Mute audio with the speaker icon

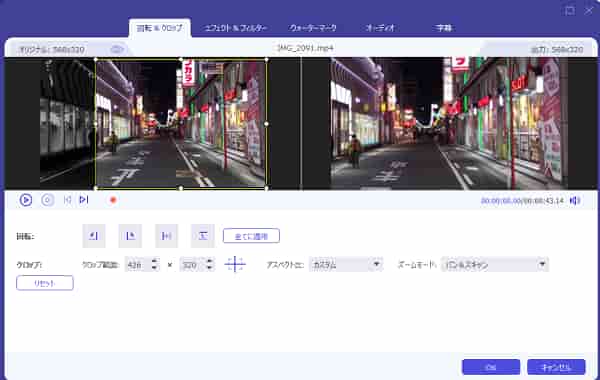[x=575, y=201]
